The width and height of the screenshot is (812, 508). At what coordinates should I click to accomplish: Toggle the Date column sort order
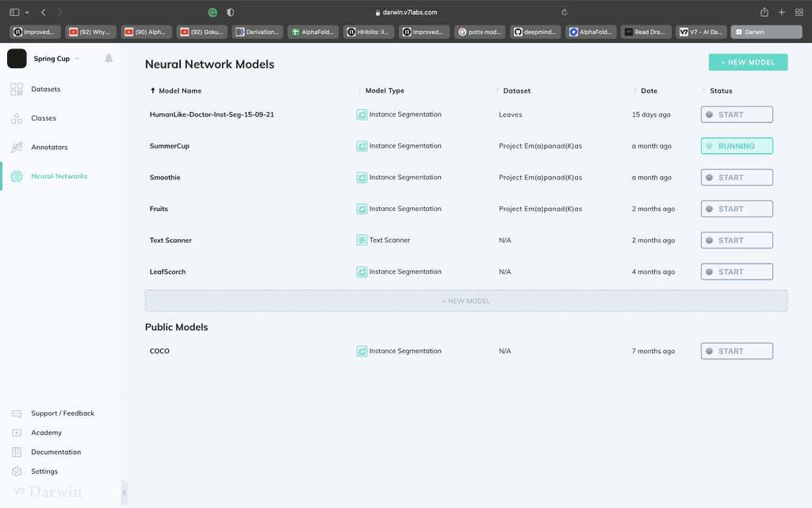click(x=635, y=90)
